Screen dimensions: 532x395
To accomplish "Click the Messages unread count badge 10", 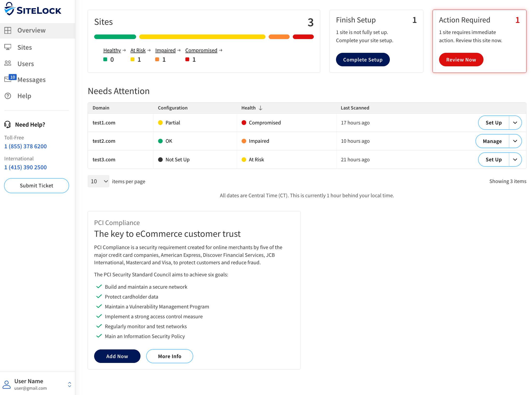I will pyautogui.click(x=13, y=77).
